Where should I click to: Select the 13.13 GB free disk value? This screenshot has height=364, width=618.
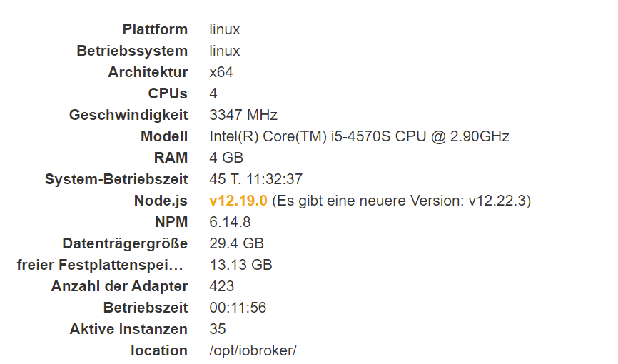click(240, 265)
